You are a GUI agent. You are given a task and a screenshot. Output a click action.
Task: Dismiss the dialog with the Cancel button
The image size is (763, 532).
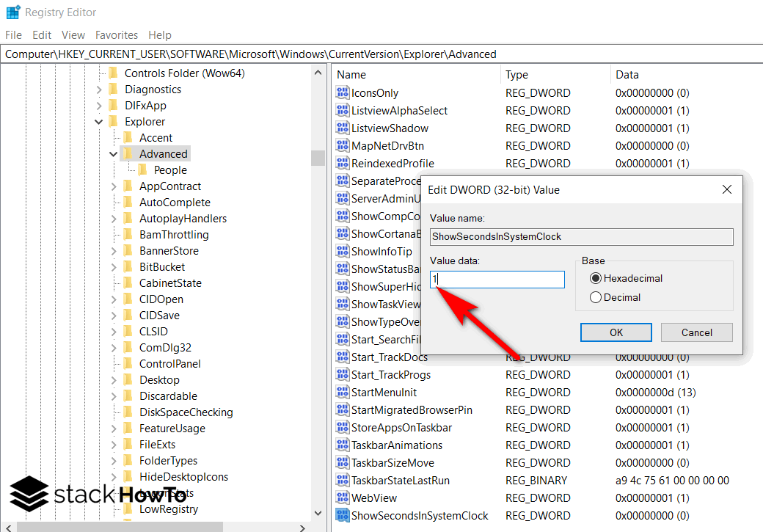coord(696,332)
